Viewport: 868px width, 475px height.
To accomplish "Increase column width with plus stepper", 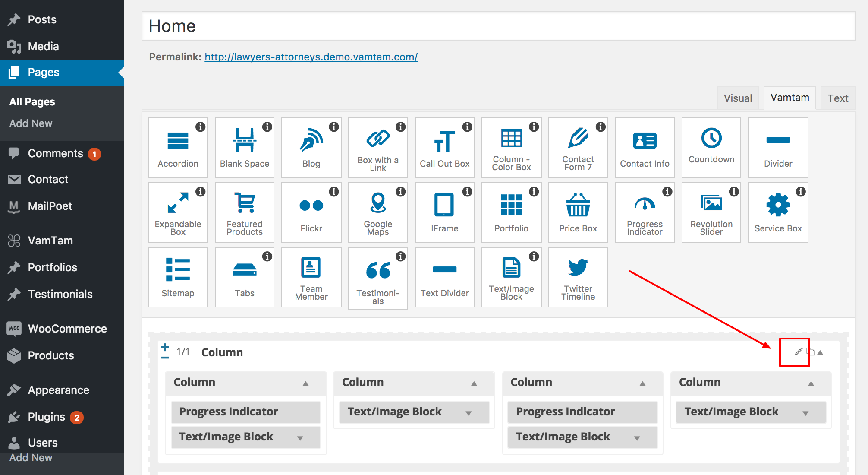I will pos(165,347).
